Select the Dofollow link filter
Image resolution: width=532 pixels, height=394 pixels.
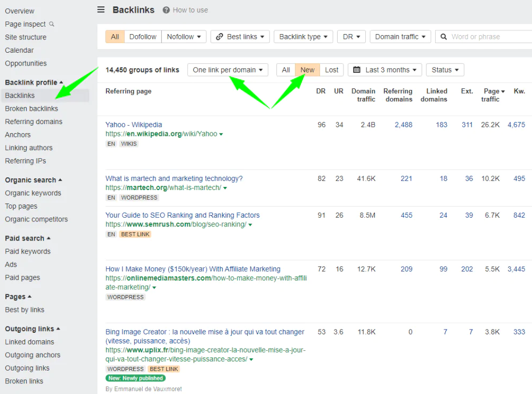(x=143, y=37)
